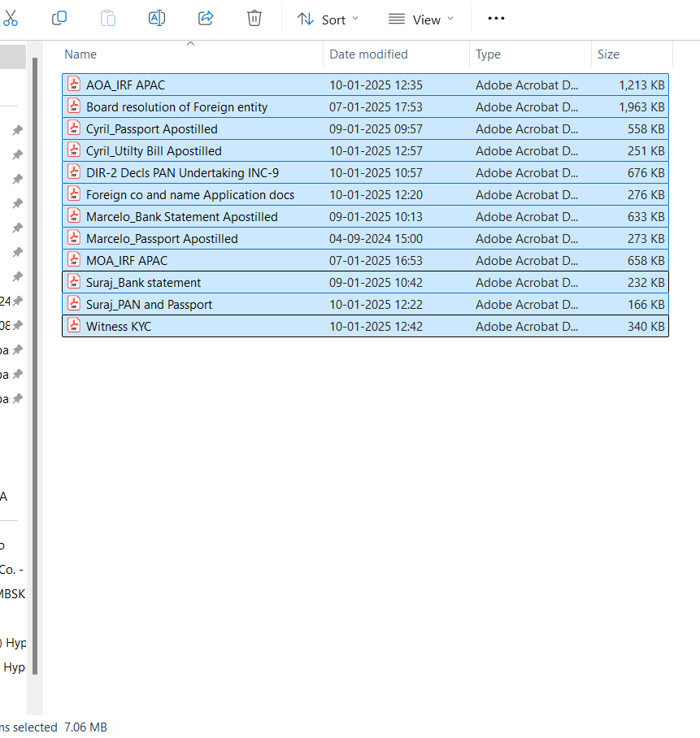Image resolution: width=700 pixels, height=738 pixels.
Task: Open the See more ellipsis menu
Action: coord(496,19)
